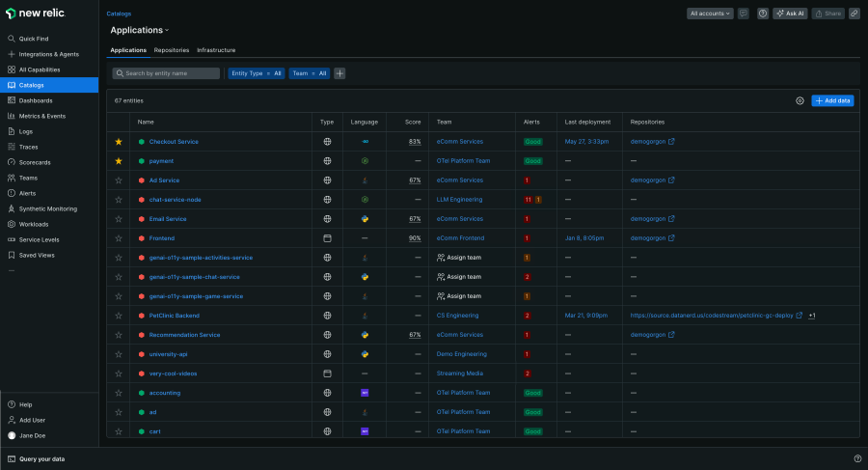
Task: Select Catalogs in sidebar menu
Action: (x=49, y=85)
